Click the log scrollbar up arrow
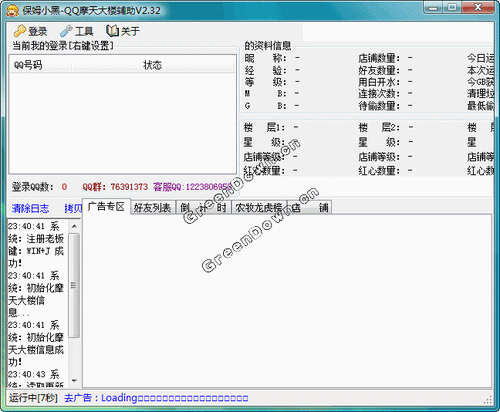500x412 pixels. click(x=74, y=226)
